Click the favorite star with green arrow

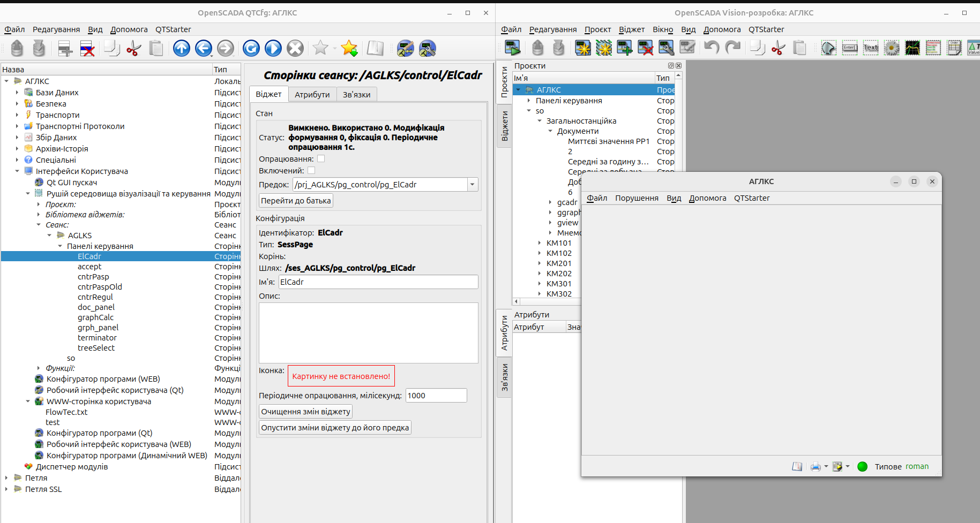coord(349,49)
